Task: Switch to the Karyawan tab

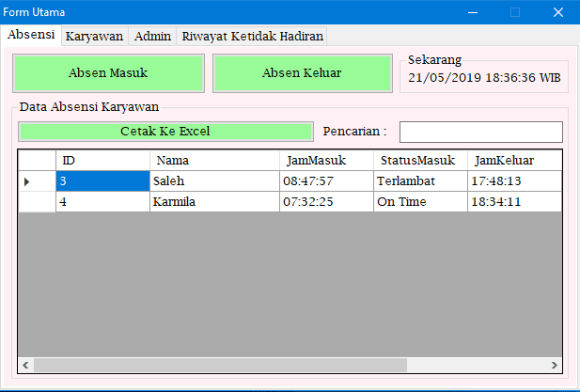Action: [x=94, y=36]
